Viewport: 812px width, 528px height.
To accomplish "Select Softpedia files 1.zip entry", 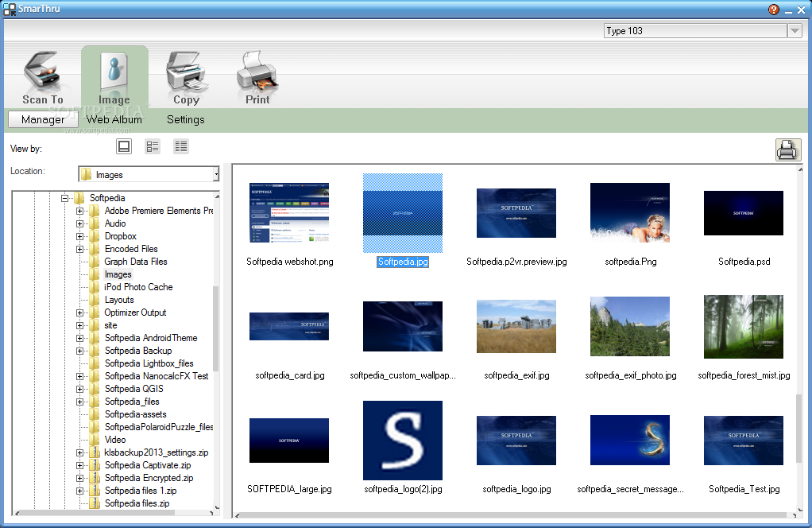I will click(141, 491).
